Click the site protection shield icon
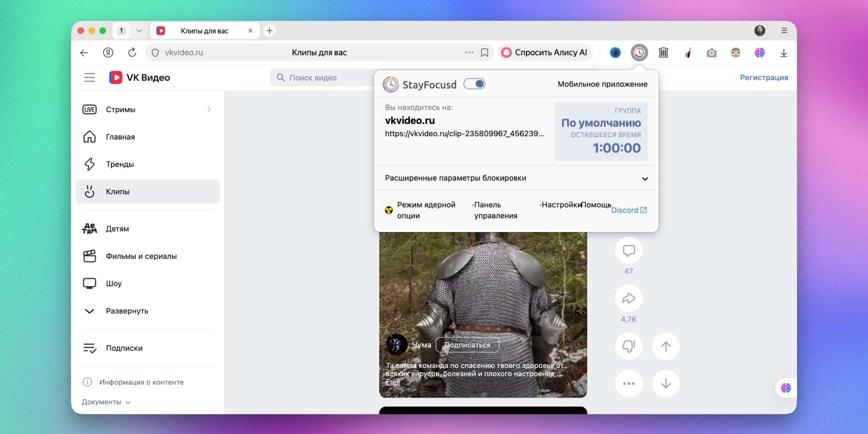868x434 pixels. [x=155, y=53]
